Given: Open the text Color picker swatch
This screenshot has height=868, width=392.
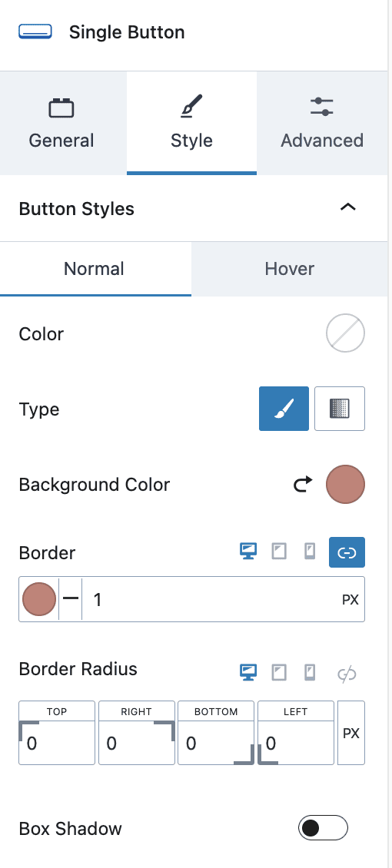Looking at the screenshot, I should click(x=345, y=334).
